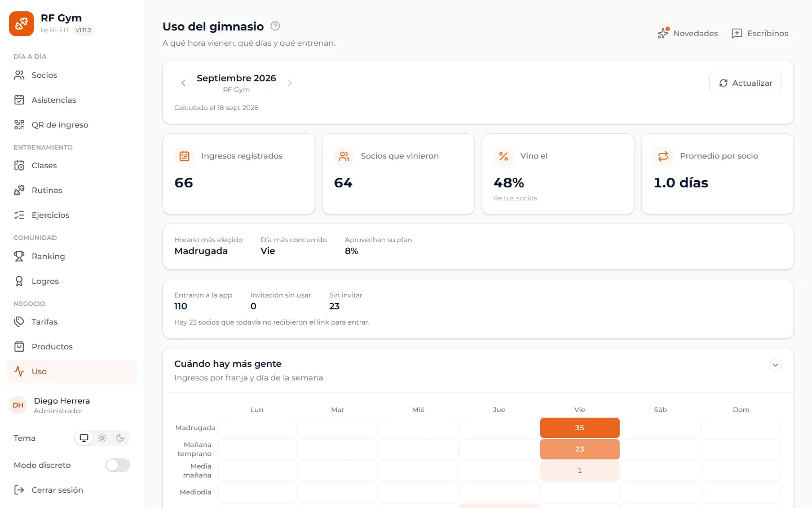Click the checklist icon next to Ejercicios
The width and height of the screenshot is (812, 508).
tap(19, 215)
